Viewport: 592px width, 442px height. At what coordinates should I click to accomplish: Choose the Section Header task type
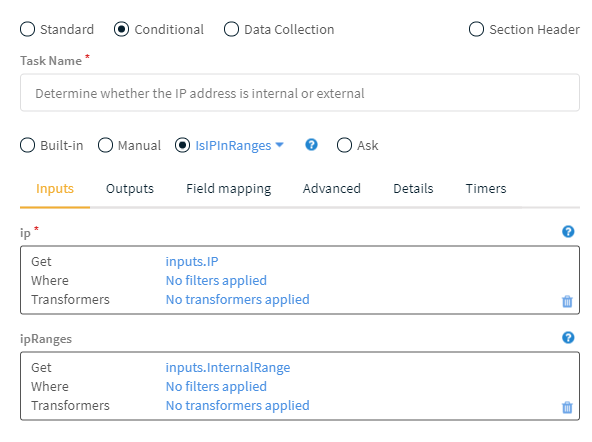click(x=476, y=29)
